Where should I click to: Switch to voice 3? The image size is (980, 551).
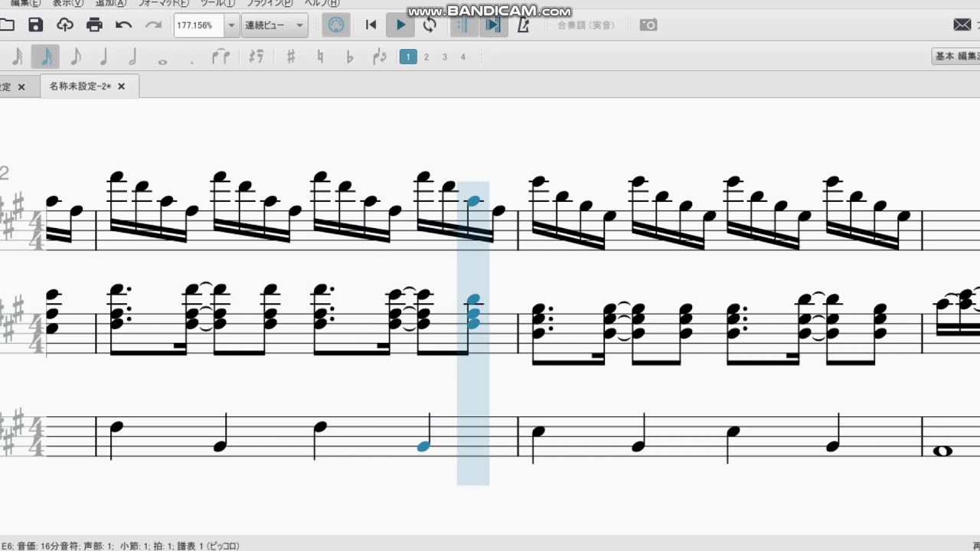pyautogui.click(x=445, y=57)
